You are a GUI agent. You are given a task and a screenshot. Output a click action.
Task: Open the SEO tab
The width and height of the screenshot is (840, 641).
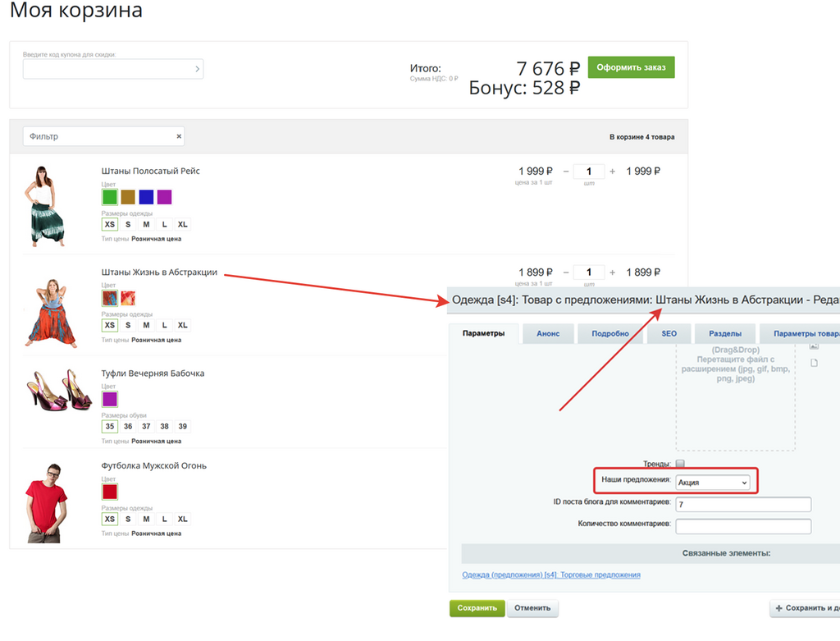point(669,334)
